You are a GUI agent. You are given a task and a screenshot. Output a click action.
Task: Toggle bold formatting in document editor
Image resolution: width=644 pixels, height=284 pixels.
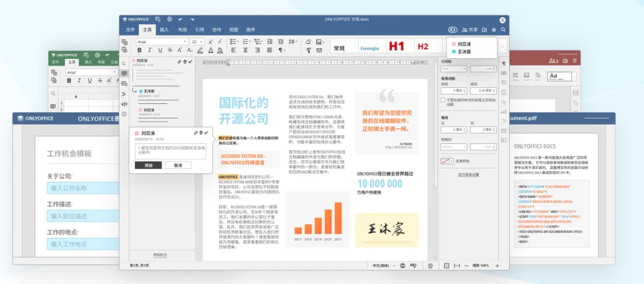[x=140, y=50]
